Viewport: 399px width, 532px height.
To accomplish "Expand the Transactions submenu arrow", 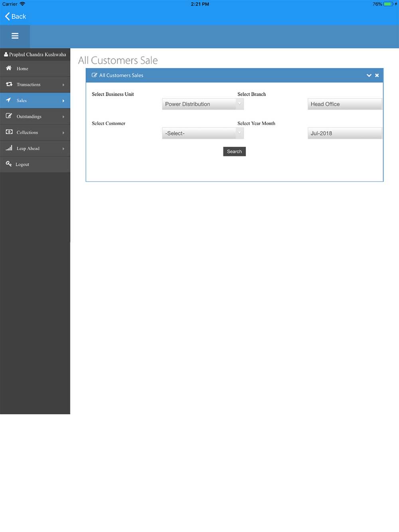I will 63,85.
